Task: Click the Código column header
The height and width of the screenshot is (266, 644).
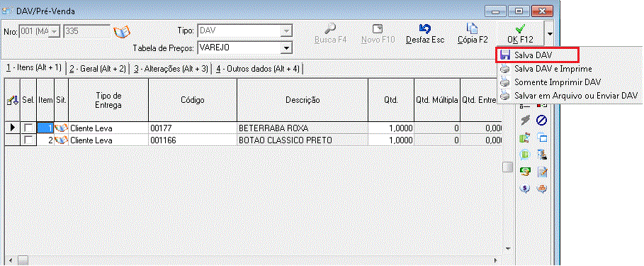Action: point(193,100)
